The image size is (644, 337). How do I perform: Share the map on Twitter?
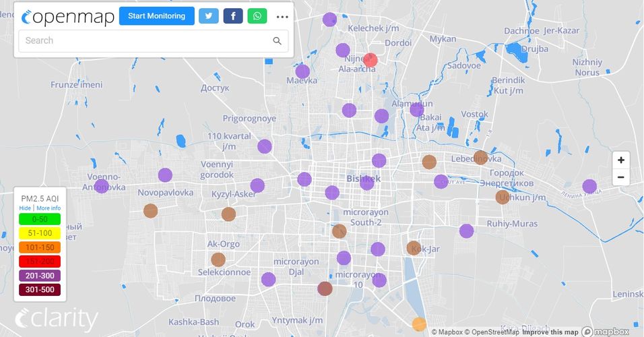(x=209, y=16)
